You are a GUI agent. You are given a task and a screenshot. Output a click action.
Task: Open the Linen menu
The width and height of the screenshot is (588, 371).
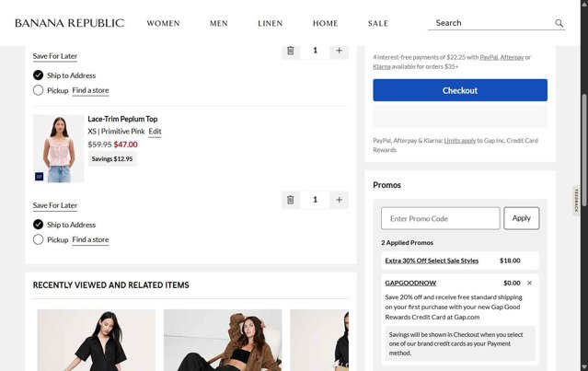tap(270, 23)
